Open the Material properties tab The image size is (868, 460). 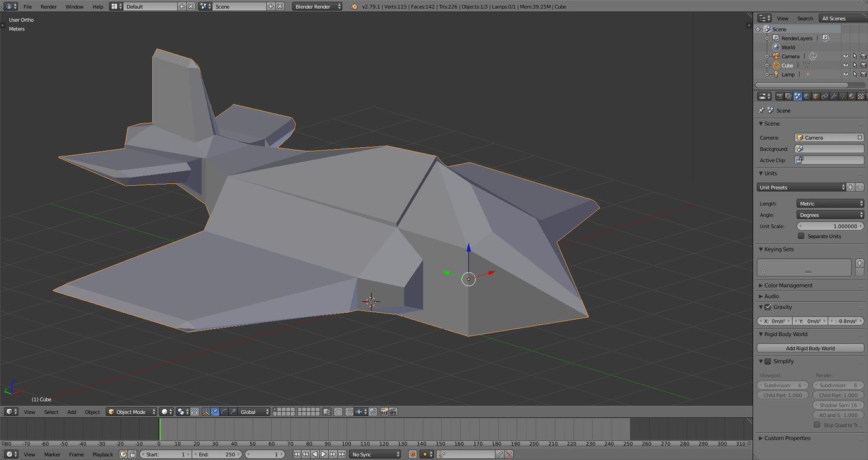(x=852, y=96)
